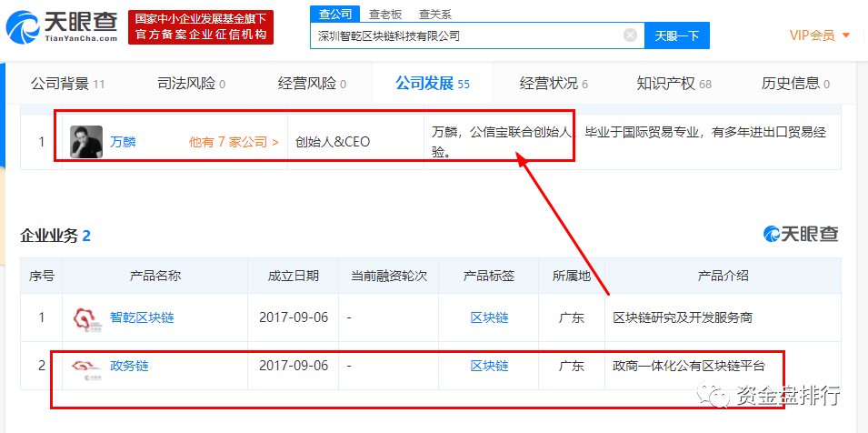Screen dimensions: 868x433
Task: Open the 司法风险 section tab
Action: tap(192, 84)
